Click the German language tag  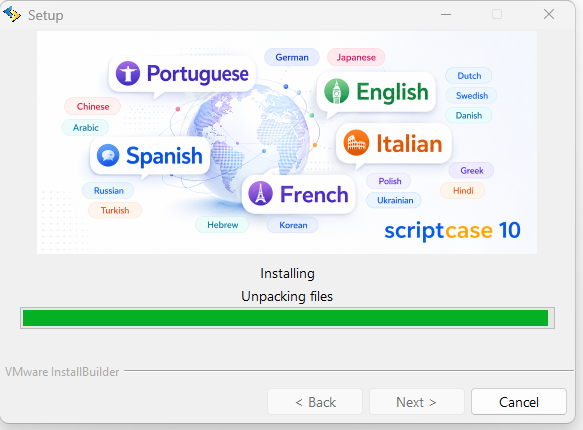pos(292,57)
